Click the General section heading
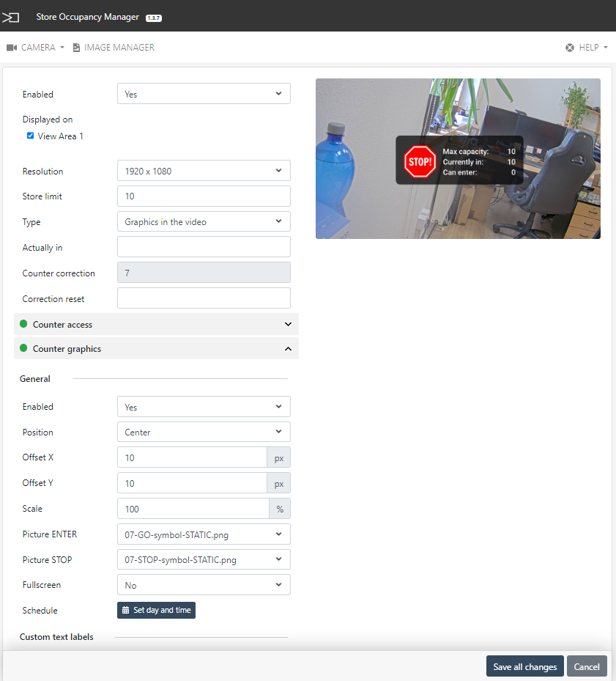 pyautogui.click(x=34, y=379)
